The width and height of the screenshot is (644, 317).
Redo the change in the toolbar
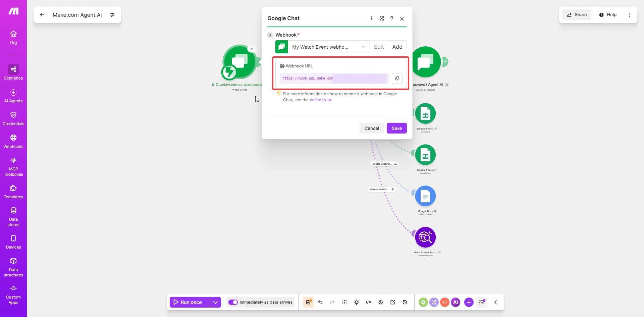[332, 302]
